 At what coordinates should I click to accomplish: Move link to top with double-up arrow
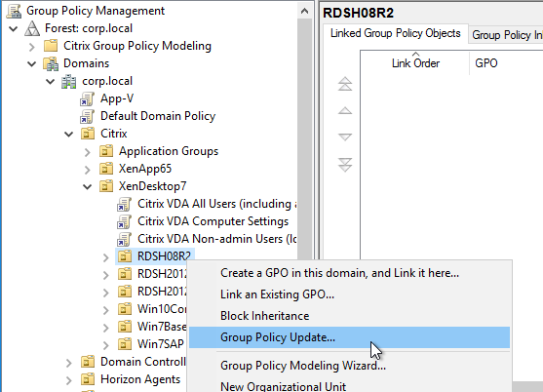pyautogui.click(x=345, y=84)
